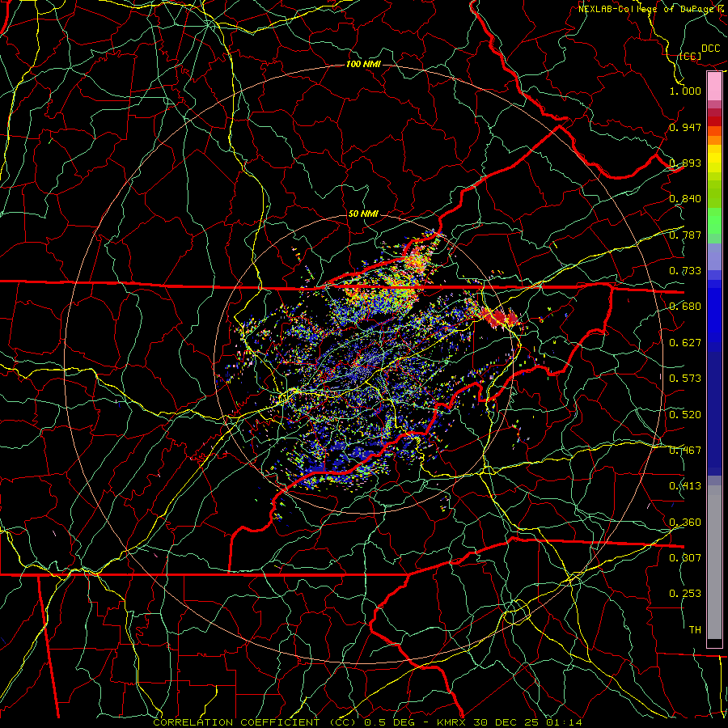
Task: Click the 50 NMI range ring label
Action: click(363, 214)
